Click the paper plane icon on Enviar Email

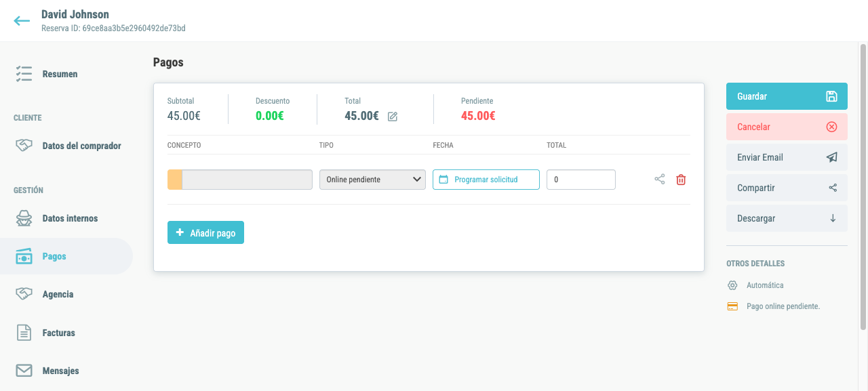[x=832, y=157]
